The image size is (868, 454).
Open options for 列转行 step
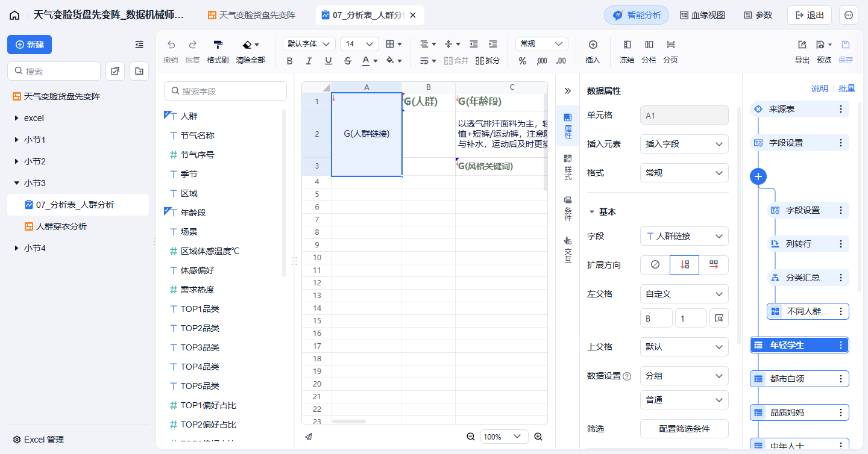[841, 244]
